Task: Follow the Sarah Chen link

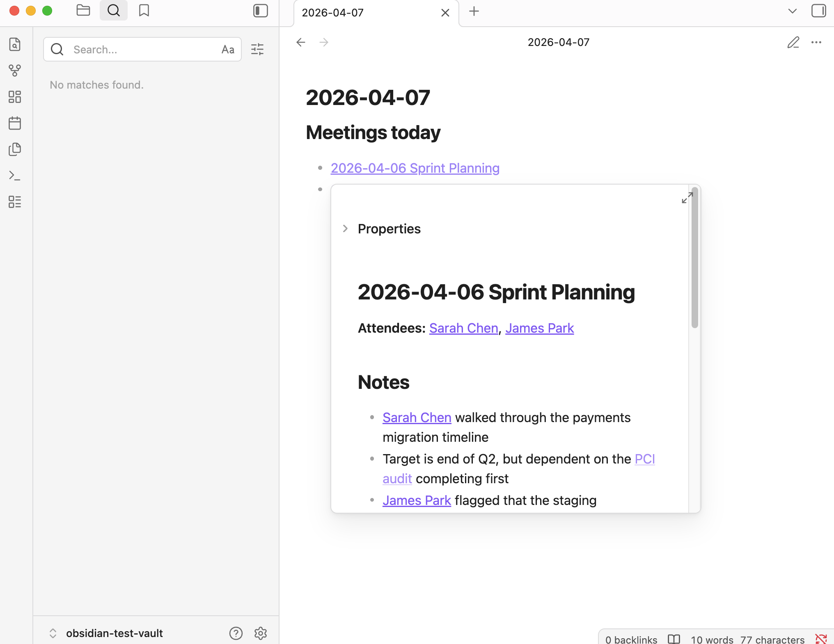Action: coord(463,328)
